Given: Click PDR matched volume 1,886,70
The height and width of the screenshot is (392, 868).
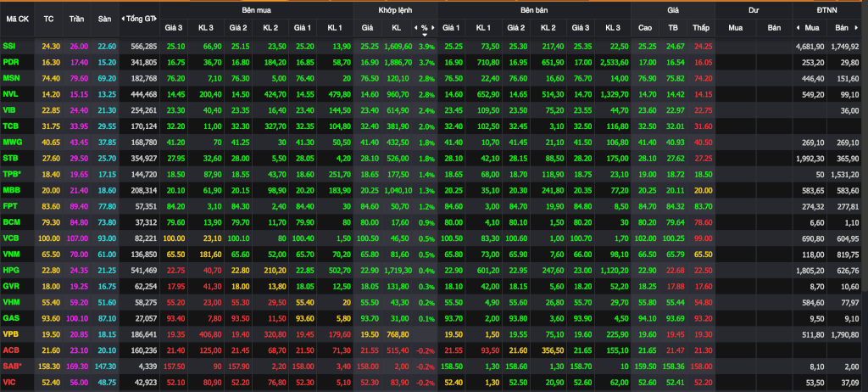Looking at the screenshot, I should click(398, 62).
